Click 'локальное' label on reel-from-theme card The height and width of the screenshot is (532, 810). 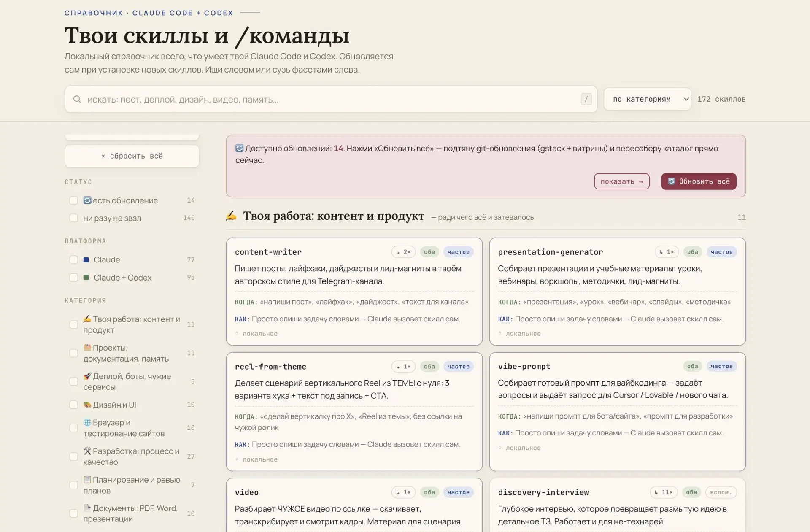tap(260, 459)
